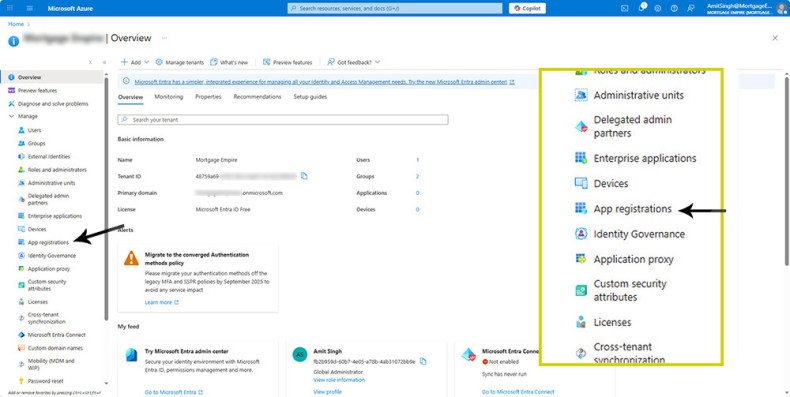Switch to the Setup guides tab

pos(310,97)
